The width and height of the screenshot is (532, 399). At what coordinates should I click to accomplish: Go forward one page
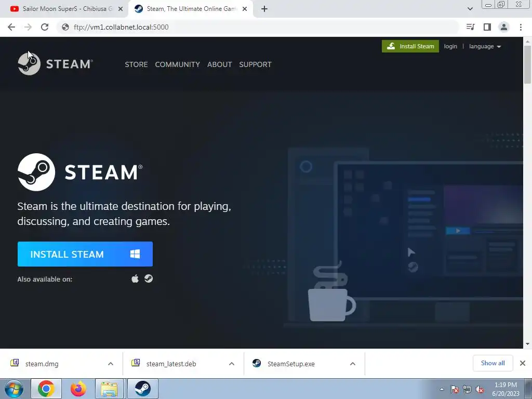coord(28,27)
